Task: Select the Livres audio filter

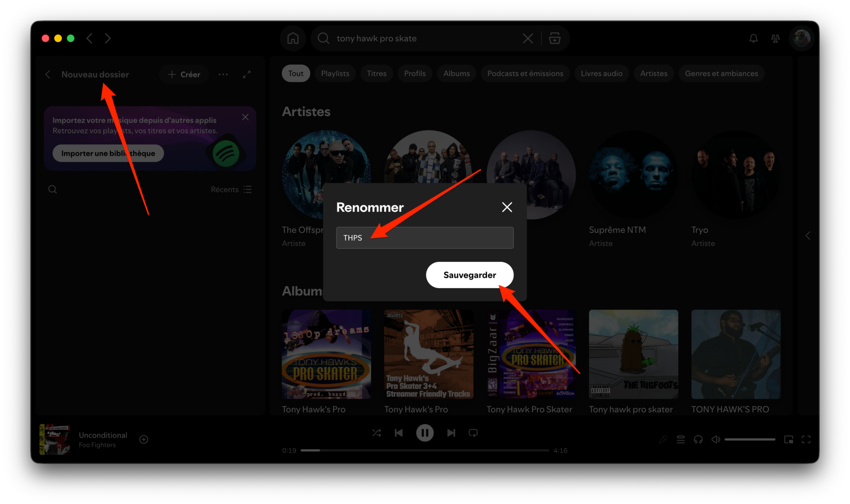Action: tap(602, 73)
